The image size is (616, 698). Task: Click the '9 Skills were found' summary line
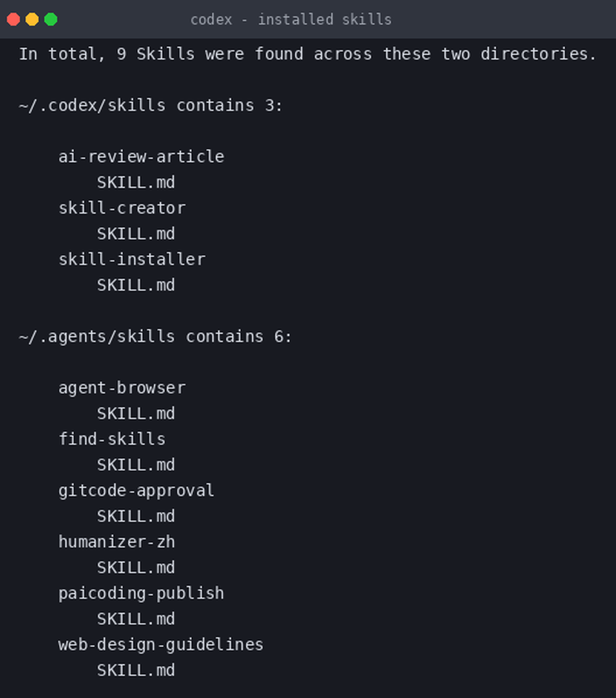pyautogui.click(x=307, y=54)
